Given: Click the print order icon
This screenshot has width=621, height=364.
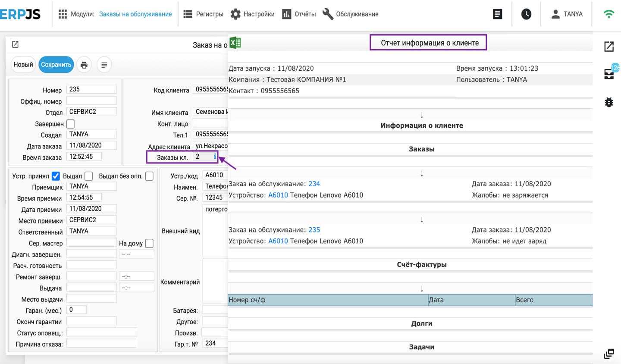Looking at the screenshot, I should pyautogui.click(x=84, y=65).
